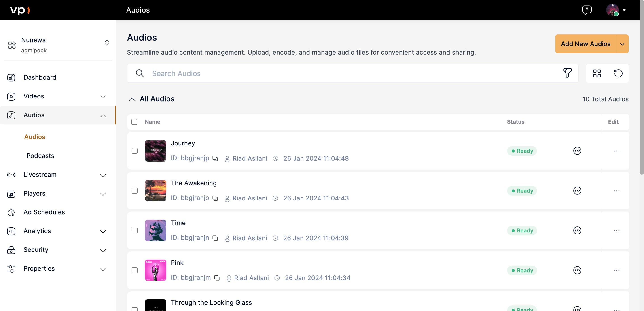644x311 pixels.
Task: Expand the Videos sidebar section
Action: (x=103, y=97)
